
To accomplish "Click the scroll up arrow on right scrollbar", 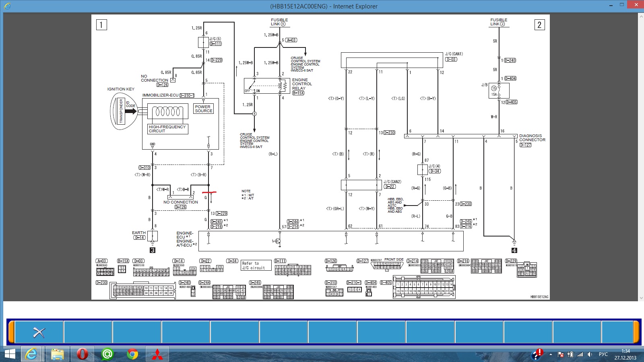I will [641, 16].
